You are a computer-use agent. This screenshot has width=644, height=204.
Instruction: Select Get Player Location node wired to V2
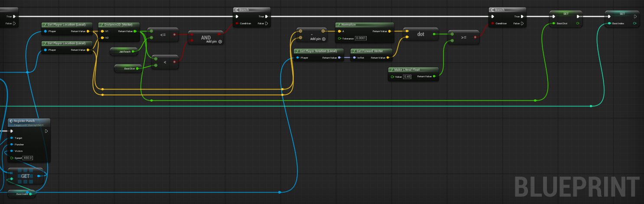pos(67,46)
